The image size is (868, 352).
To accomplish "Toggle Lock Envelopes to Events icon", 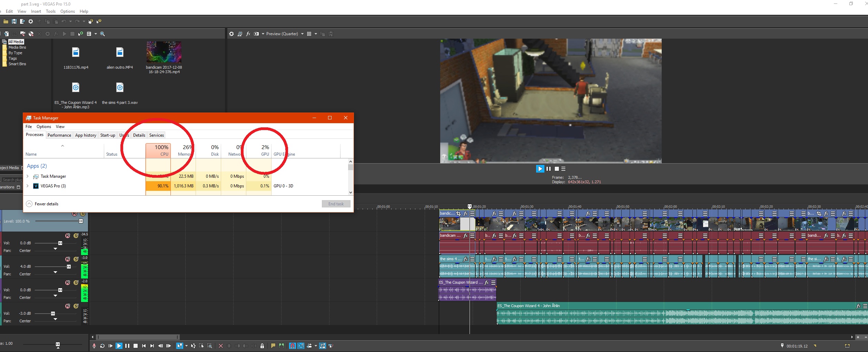I will coord(323,346).
